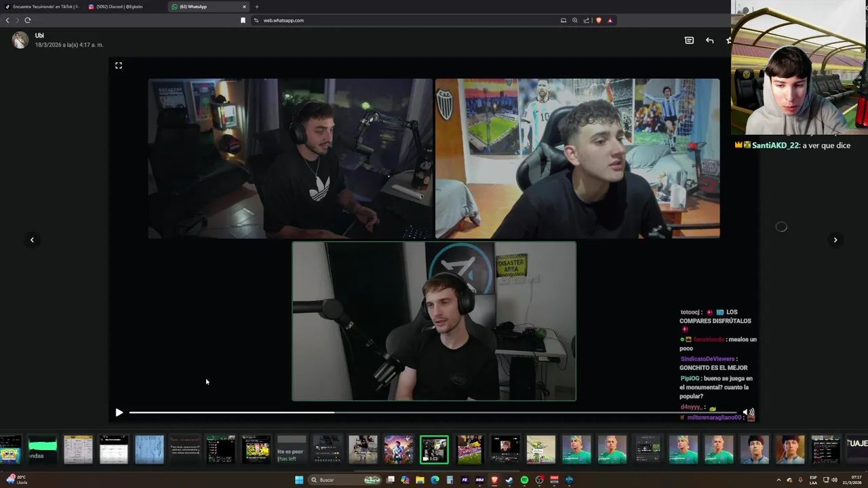Open the system tray volume speaker icon

pyautogui.click(x=834, y=480)
